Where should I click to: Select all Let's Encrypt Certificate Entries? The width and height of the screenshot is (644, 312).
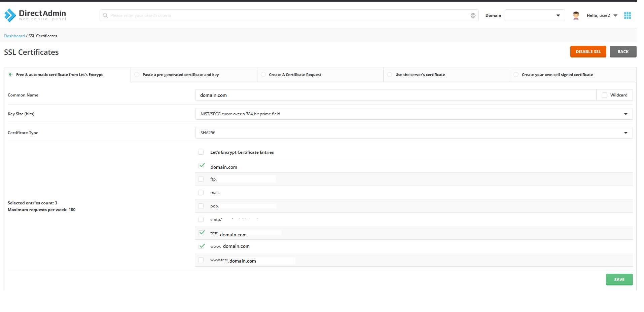click(x=201, y=152)
